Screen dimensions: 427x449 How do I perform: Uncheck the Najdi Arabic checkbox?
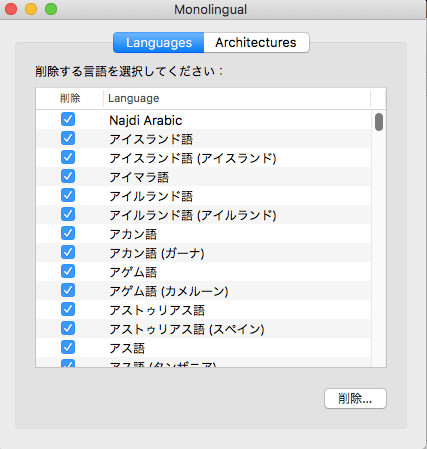pyautogui.click(x=68, y=119)
